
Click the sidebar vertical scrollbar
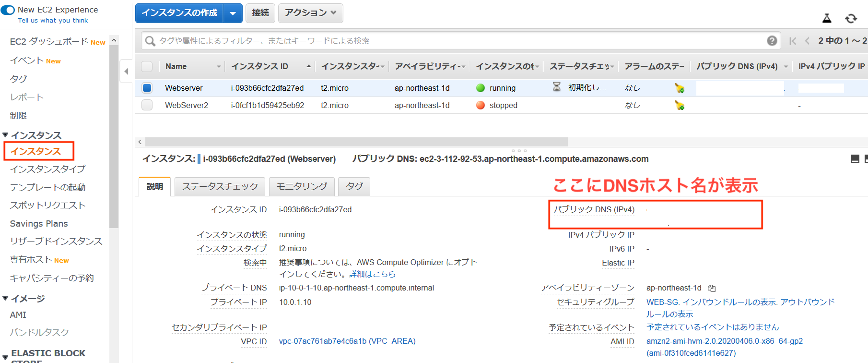coord(114,137)
